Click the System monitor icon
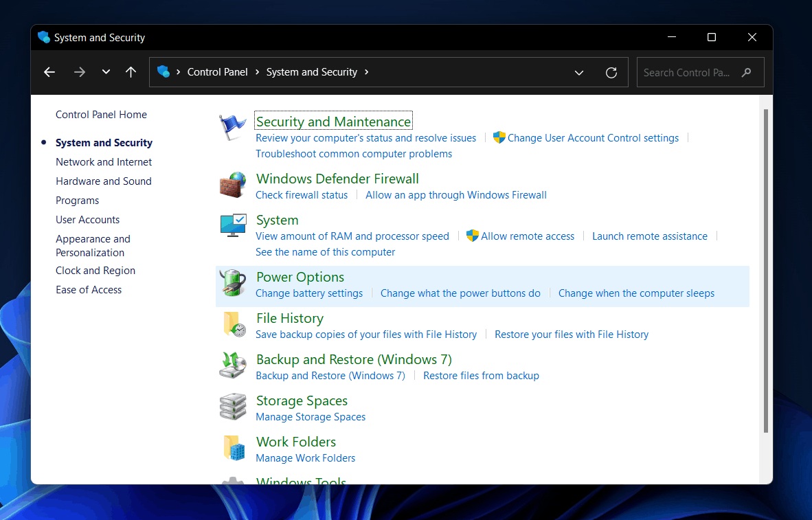 coord(232,225)
